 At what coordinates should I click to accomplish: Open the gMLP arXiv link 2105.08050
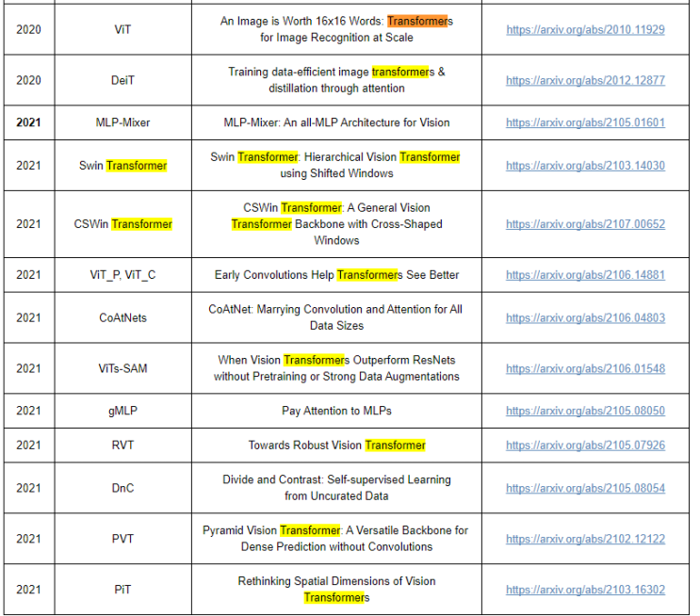pos(585,411)
